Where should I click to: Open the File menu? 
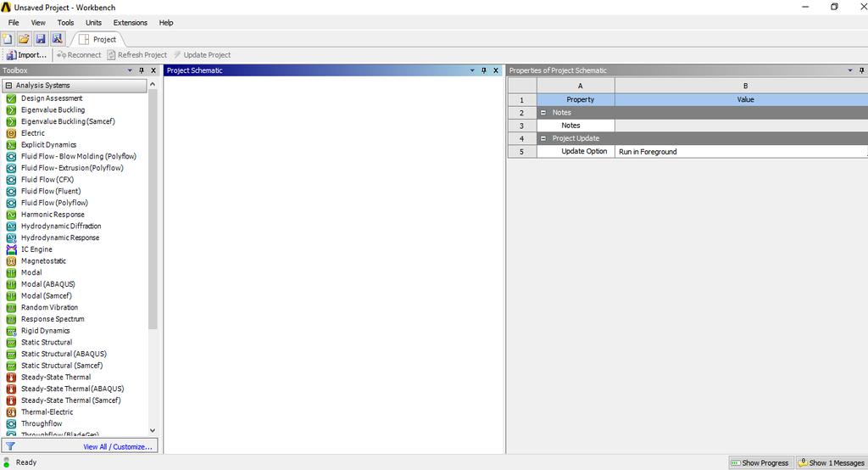point(14,23)
